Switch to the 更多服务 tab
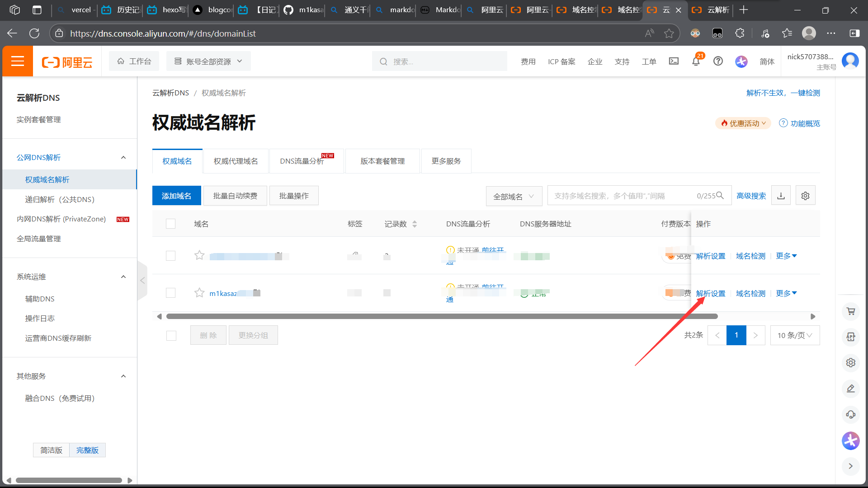This screenshot has width=868, height=488. [x=446, y=161]
